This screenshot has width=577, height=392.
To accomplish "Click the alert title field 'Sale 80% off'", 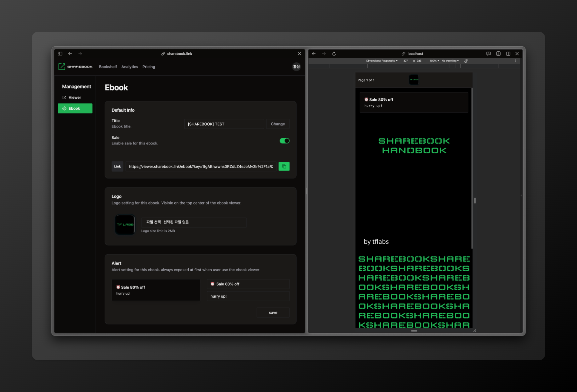I will pyautogui.click(x=248, y=284).
